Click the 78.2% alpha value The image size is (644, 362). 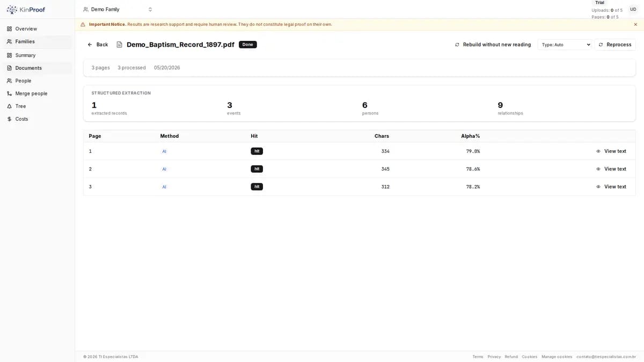point(473,187)
